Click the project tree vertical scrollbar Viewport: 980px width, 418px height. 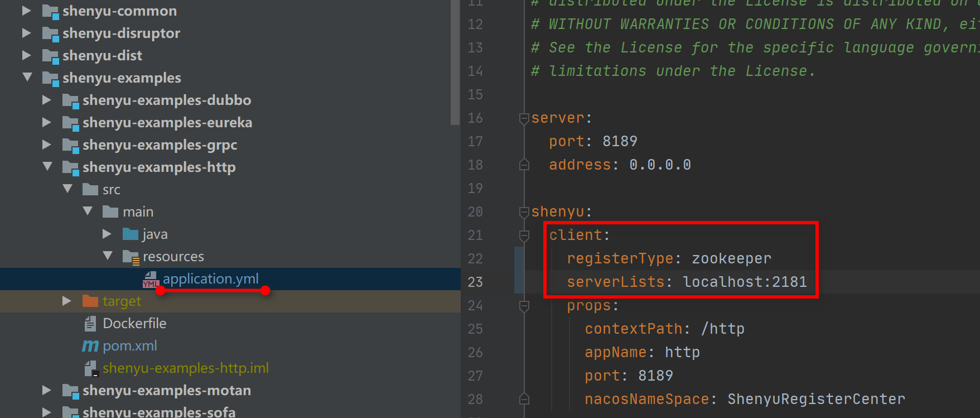tap(455, 61)
